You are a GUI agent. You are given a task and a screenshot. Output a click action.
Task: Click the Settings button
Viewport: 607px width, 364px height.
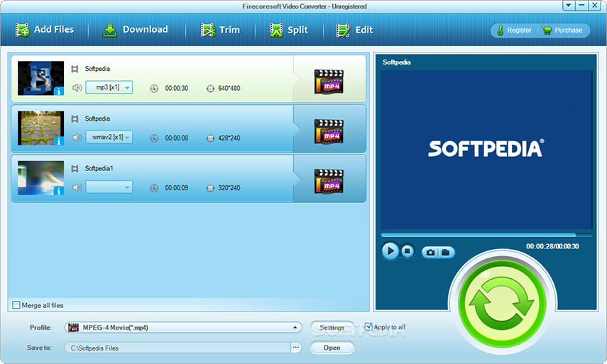click(x=332, y=328)
